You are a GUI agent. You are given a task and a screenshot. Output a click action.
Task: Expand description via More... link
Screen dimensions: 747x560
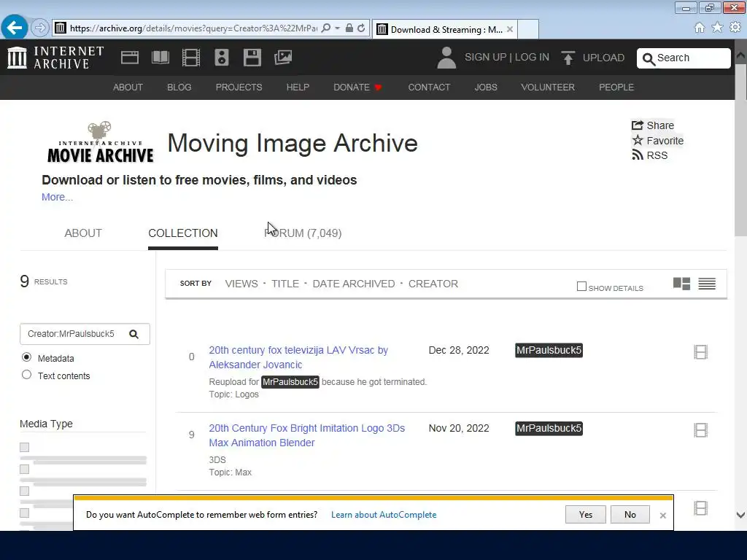(57, 197)
